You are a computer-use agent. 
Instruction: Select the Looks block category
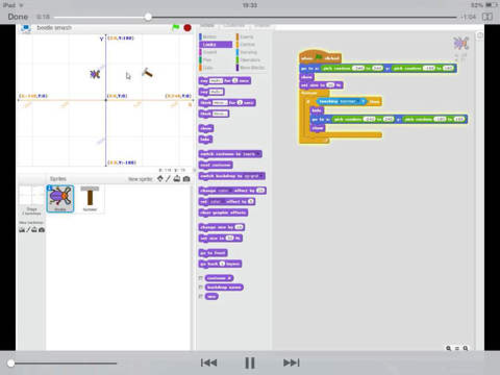(x=216, y=44)
